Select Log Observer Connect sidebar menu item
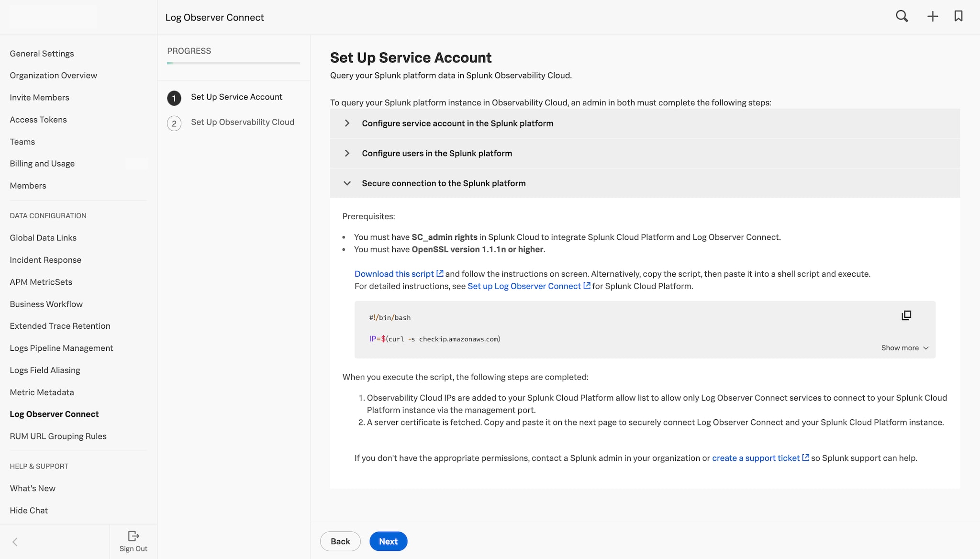Viewport: 980px width, 559px height. tap(54, 414)
